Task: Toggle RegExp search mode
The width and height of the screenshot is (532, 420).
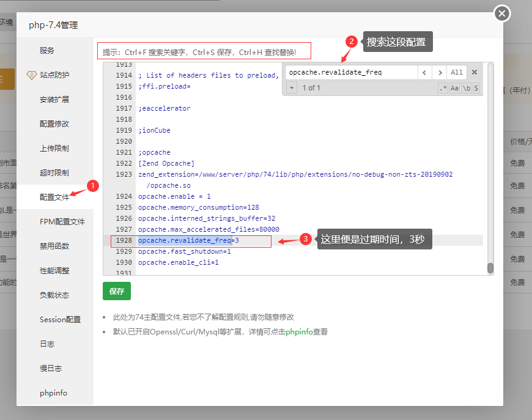Action: (x=443, y=88)
